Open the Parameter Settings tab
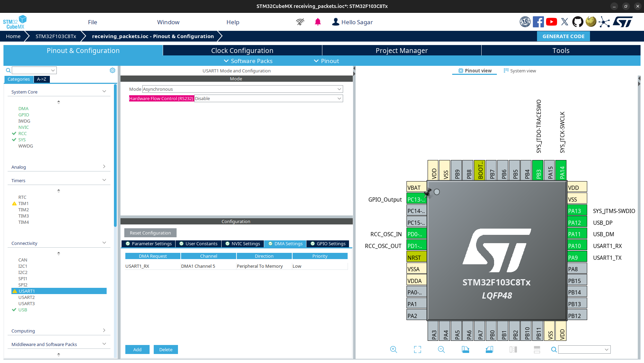This screenshot has width=644, height=363. [x=149, y=244]
